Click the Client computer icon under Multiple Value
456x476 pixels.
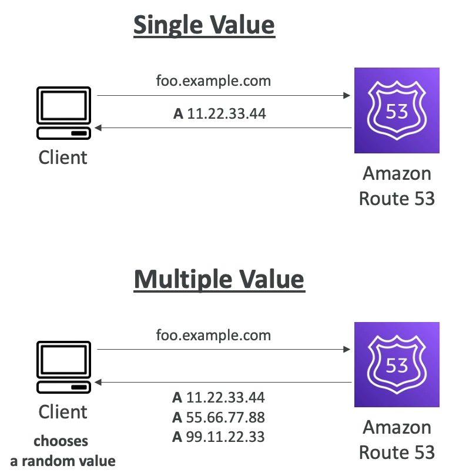coord(63,368)
